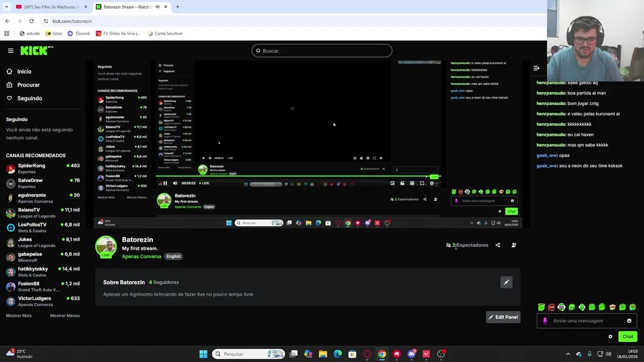Open gabepeixe channel in sidebar
The image size is (644, 362).
tap(43, 257)
